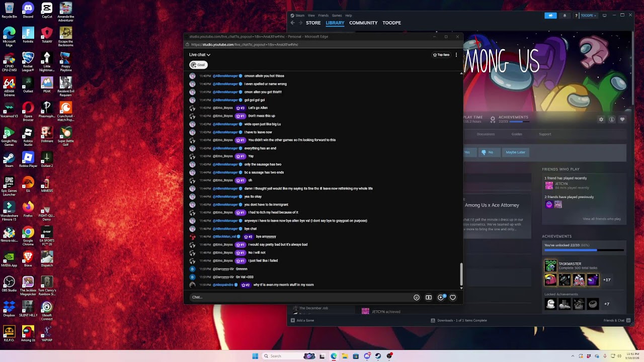This screenshot has width=644, height=362.
Task: Click the Steam desktop icon
Action: point(9,159)
